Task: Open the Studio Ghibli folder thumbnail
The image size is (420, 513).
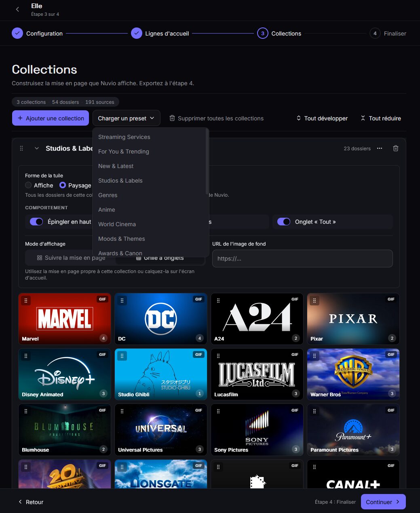Action: point(161,374)
